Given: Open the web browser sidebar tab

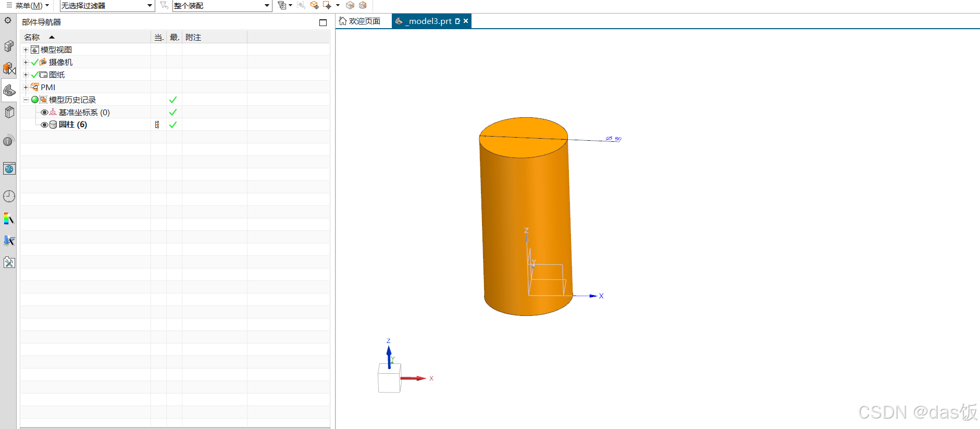Looking at the screenshot, I should click(9, 168).
